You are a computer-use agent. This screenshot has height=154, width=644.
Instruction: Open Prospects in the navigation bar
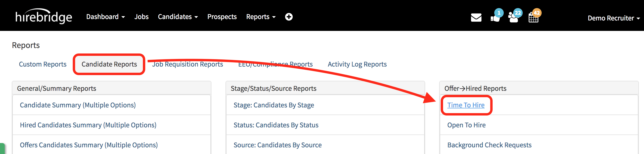222,17
